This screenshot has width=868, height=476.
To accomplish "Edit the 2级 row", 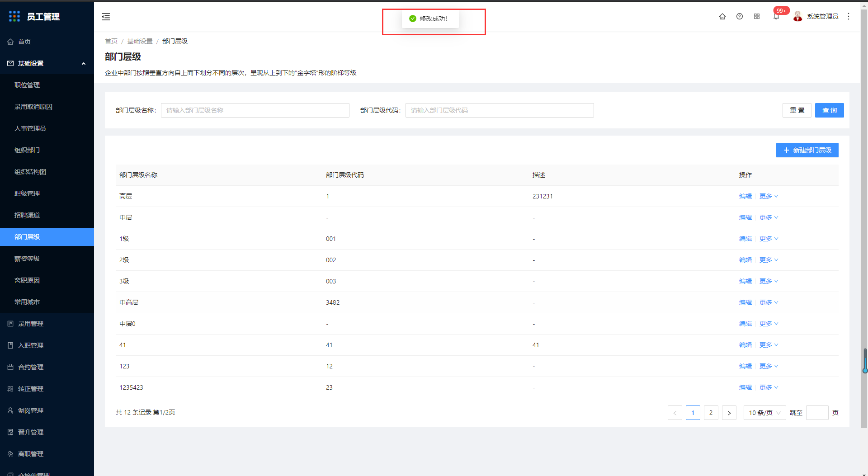I will pyautogui.click(x=745, y=260).
